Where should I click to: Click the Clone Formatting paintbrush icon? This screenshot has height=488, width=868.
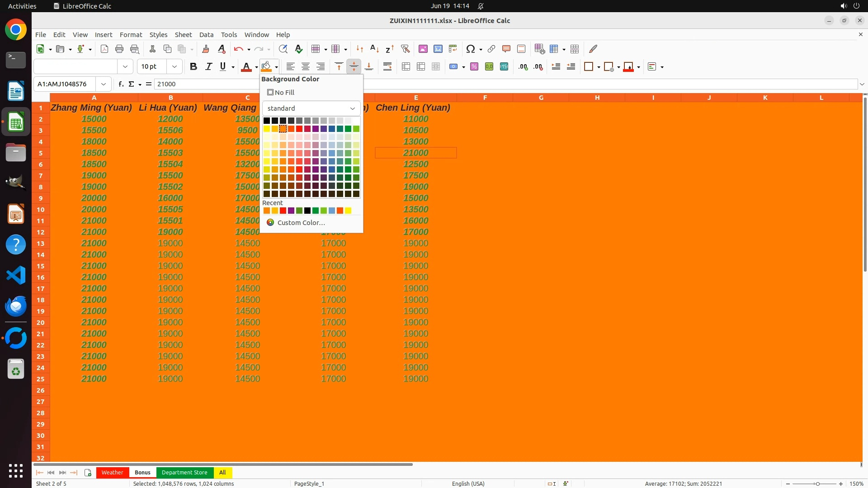click(x=206, y=49)
